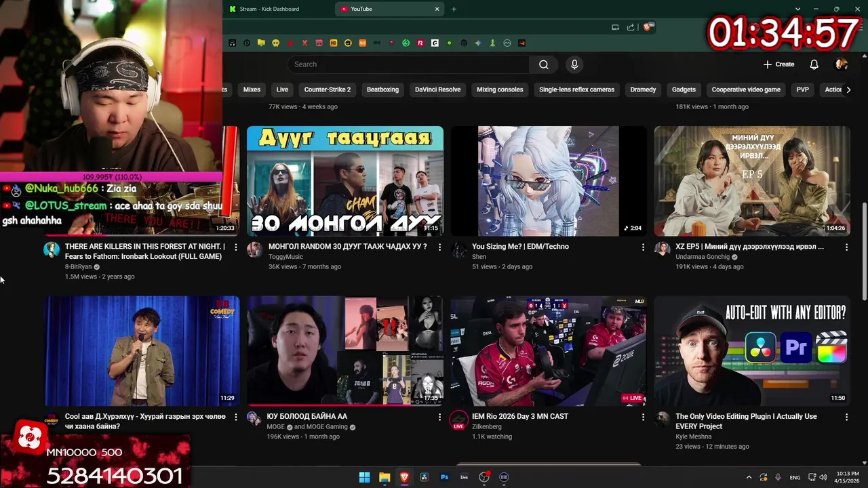Click the share page icon in toolbar
Viewport: 868px width, 488px height.
[x=631, y=27]
